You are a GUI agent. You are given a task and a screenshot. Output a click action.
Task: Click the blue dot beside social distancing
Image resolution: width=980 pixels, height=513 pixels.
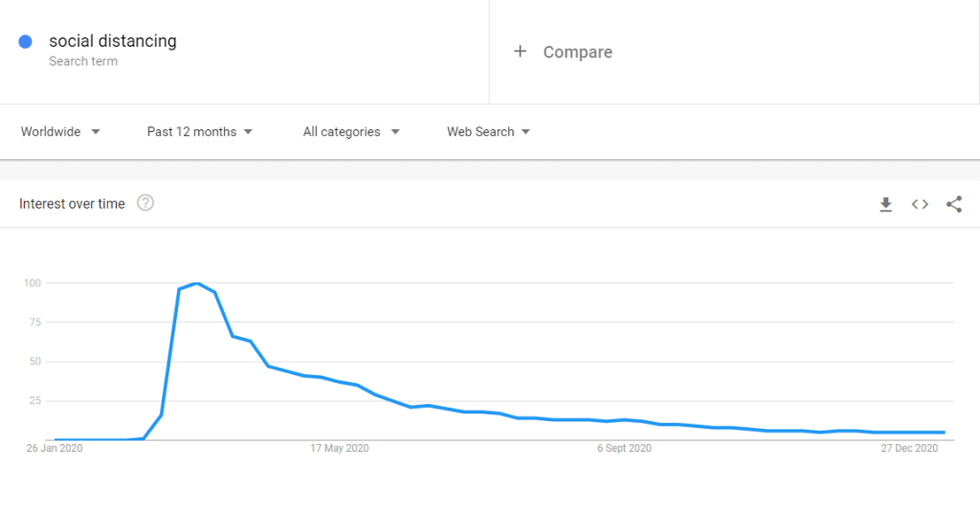click(x=26, y=41)
